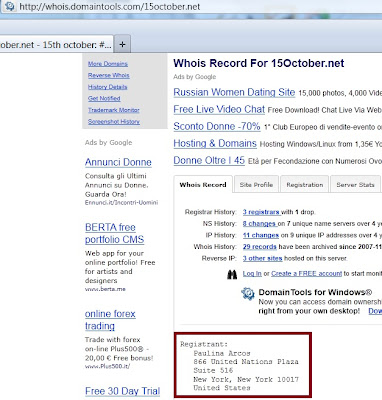Open the Site Profile tab

[256, 185]
